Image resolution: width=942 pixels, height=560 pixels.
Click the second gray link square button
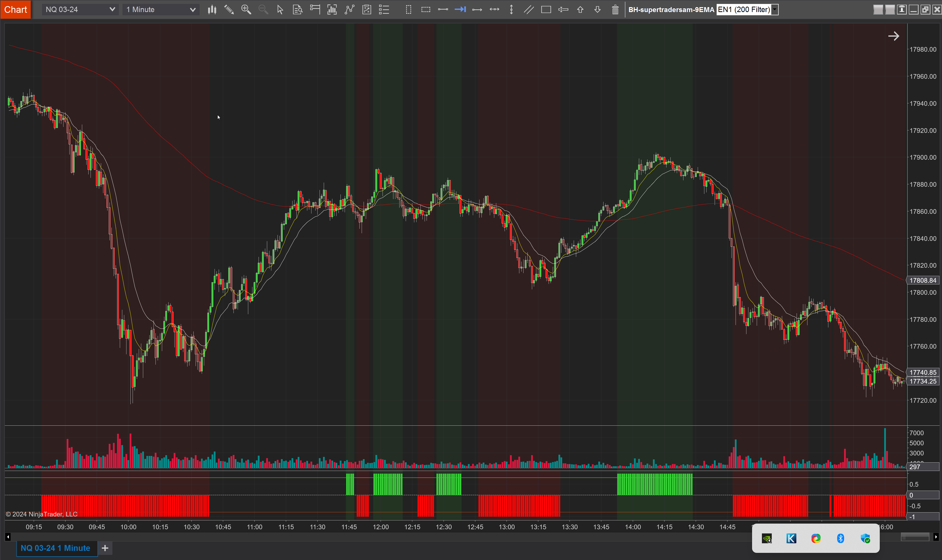890,9
